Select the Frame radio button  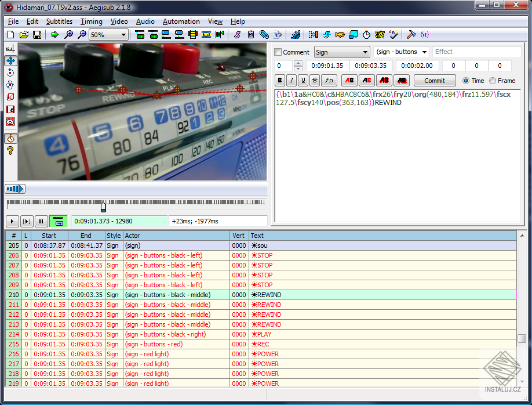tap(493, 81)
